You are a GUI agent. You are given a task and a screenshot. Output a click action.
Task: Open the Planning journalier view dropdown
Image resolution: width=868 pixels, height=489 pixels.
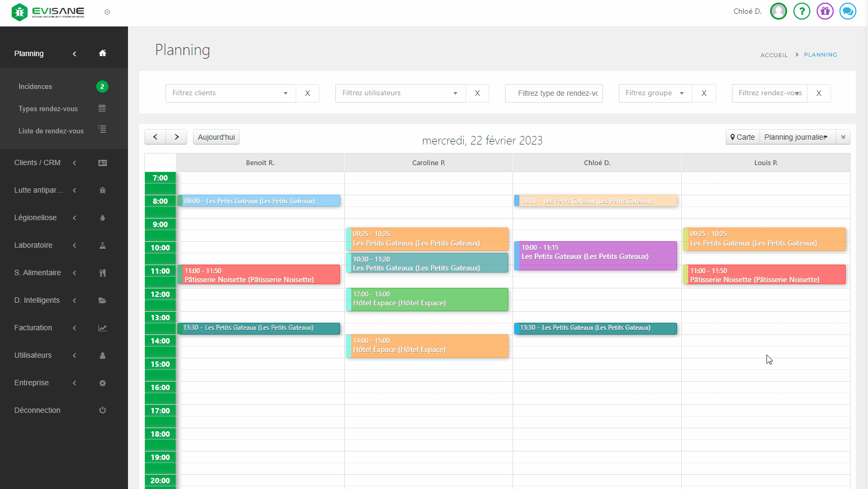[x=797, y=137]
